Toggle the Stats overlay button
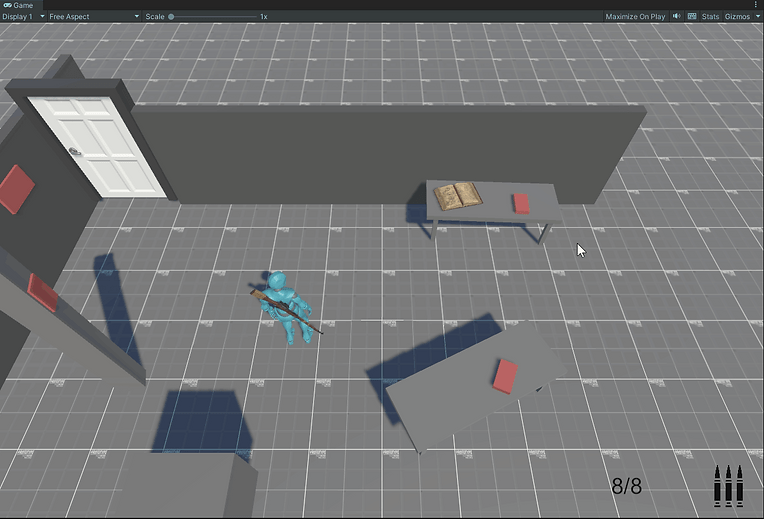The height and width of the screenshot is (519, 764). pyautogui.click(x=710, y=17)
